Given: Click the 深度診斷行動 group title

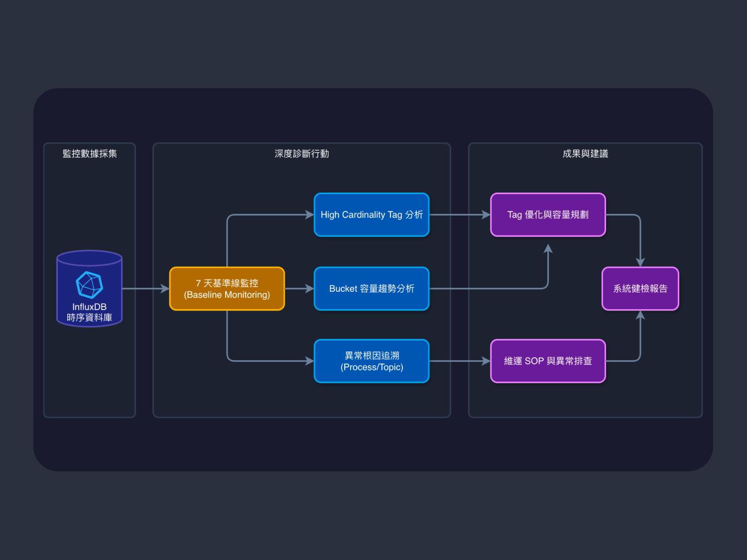Looking at the screenshot, I should point(302,154).
